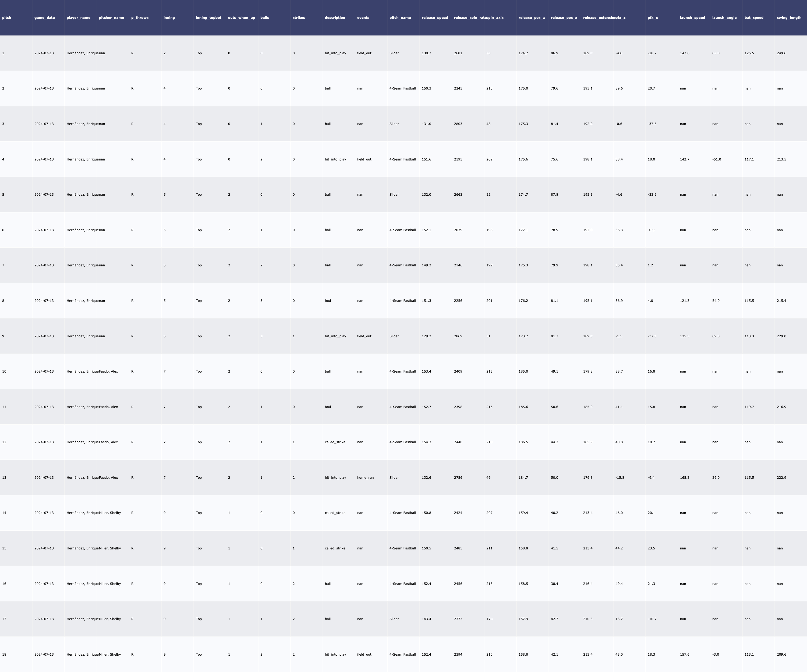Select the release speed value 165.3 launch_speed cell
This screenshot has width=807, height=672.
pos(684,478)
